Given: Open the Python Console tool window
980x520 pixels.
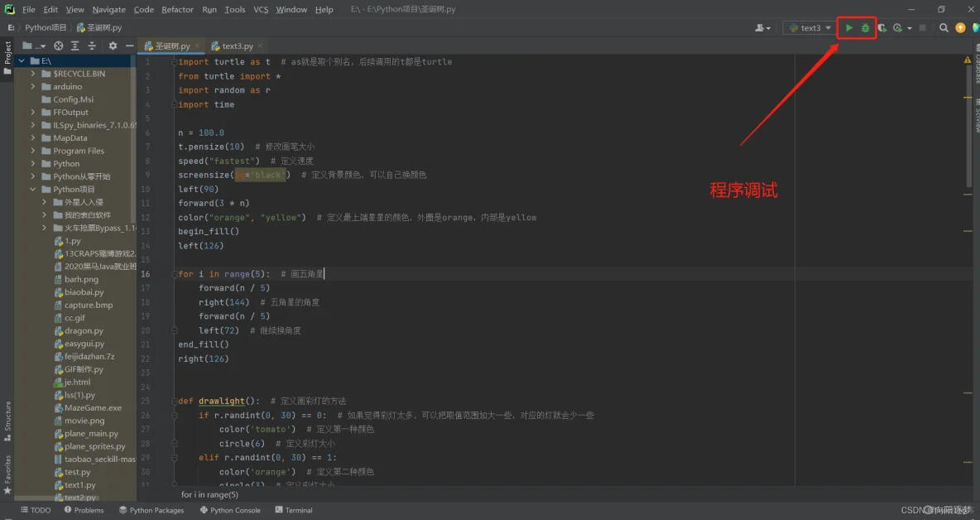Looking at the screenshot, I should point(230,510).
